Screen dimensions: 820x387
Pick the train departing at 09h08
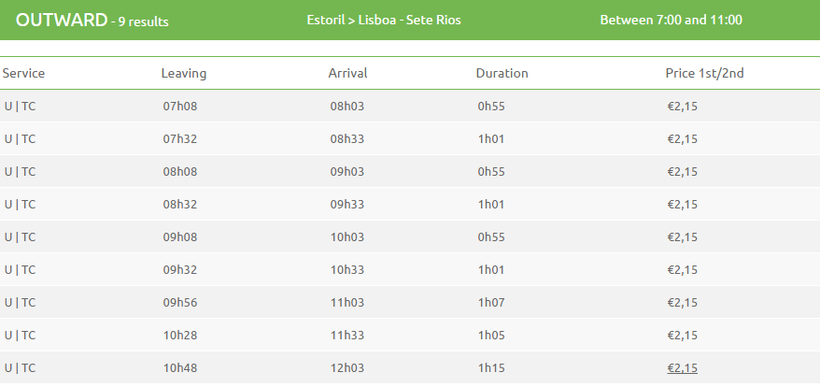410,237
